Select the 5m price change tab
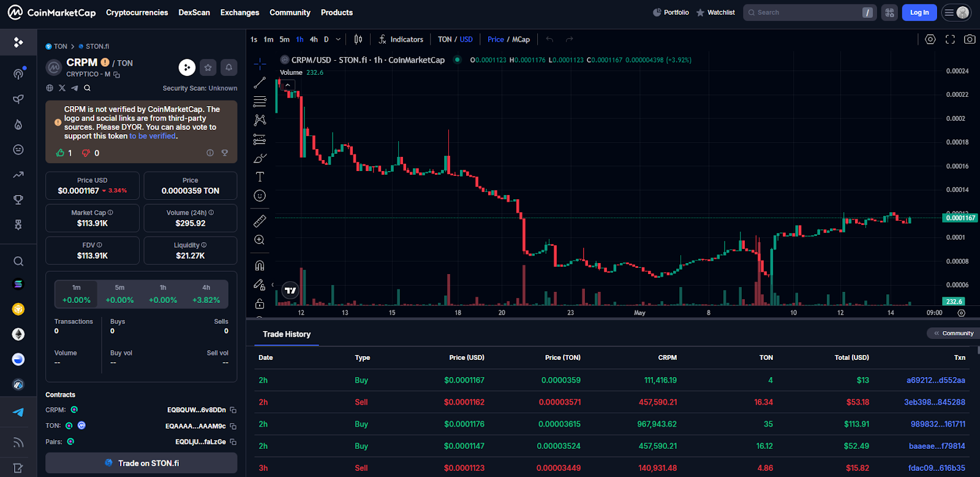 119,294
